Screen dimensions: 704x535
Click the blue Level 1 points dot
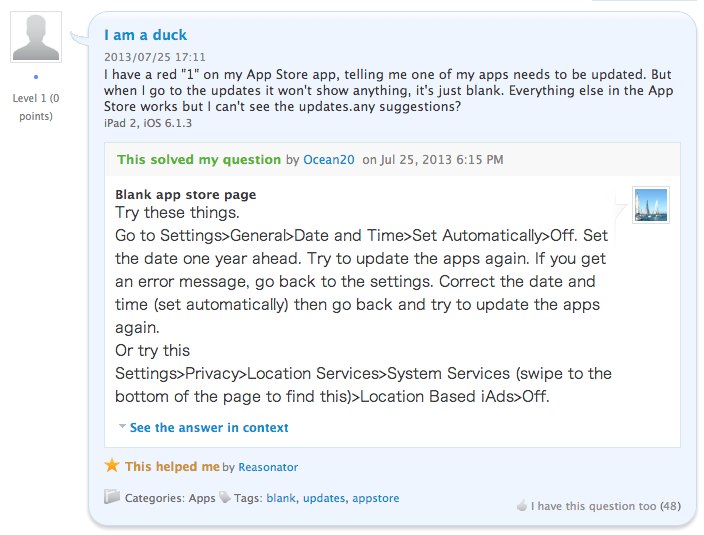pyautogui.click(x=35, y=77)
